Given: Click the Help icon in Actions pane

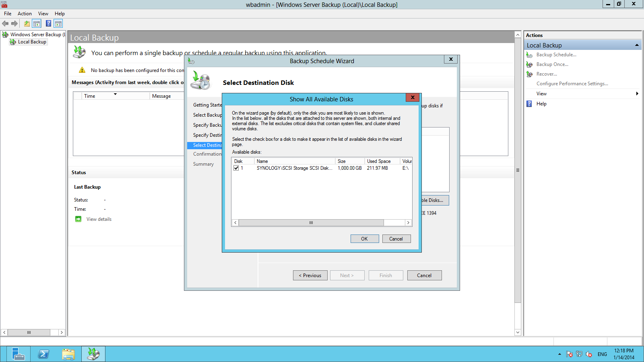Looking at the screenshot, I should [529, 104].
